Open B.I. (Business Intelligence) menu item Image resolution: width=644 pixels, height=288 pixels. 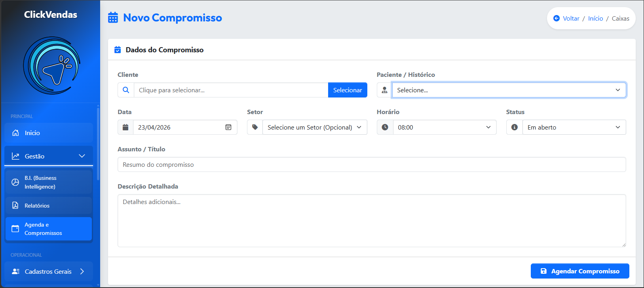point(49,182)
